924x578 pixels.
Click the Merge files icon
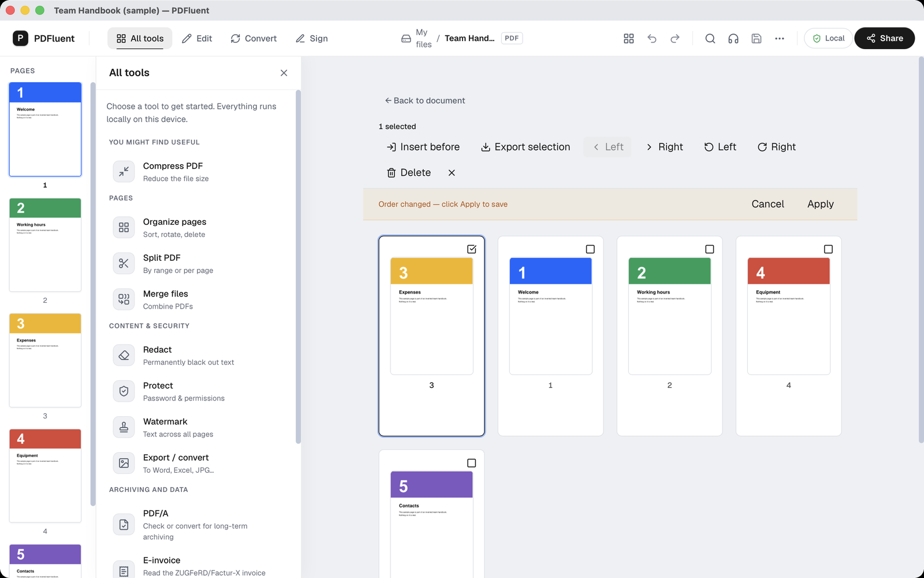tap(124, 299)
